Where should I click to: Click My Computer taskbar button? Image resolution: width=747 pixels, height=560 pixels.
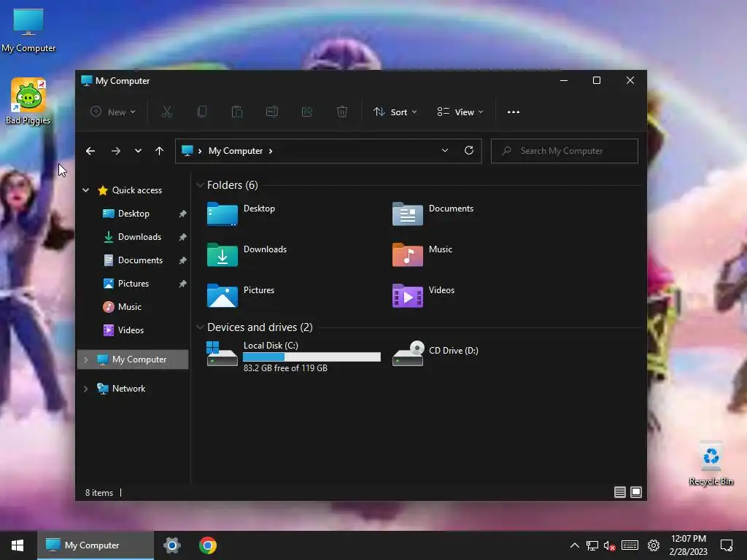(x=96, y=545)
